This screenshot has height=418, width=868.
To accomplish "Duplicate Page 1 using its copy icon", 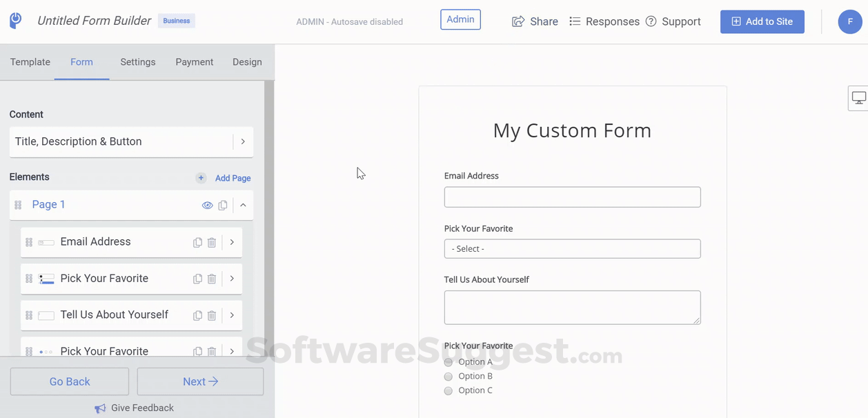I will [222, 205].
